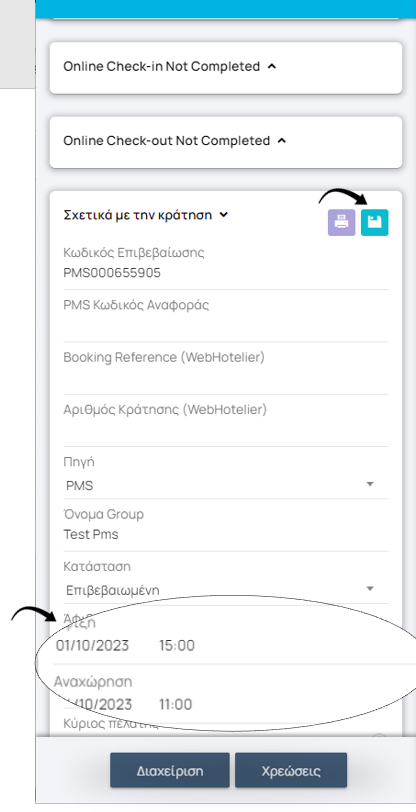This screenshot has width=416, height=812.
Task: Click the Χρεώσεις button
Action: point(291,771)
